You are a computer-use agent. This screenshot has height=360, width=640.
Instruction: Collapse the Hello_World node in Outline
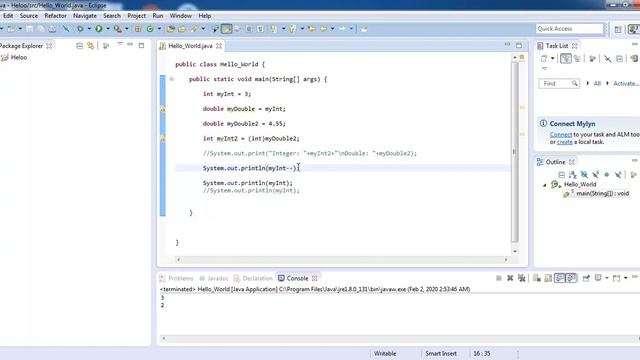[x=544, y=185]
